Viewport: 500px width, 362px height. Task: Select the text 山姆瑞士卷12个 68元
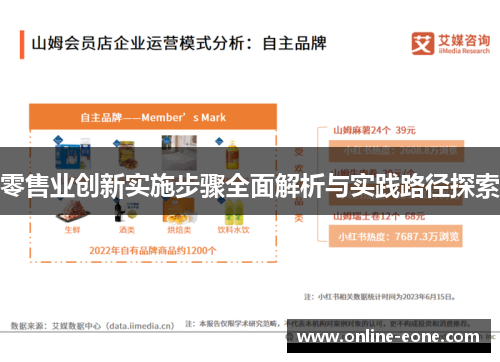(x=379, y=216)
